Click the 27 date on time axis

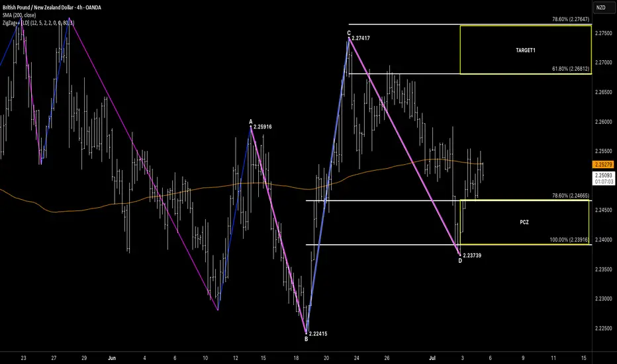click(54, 358)
